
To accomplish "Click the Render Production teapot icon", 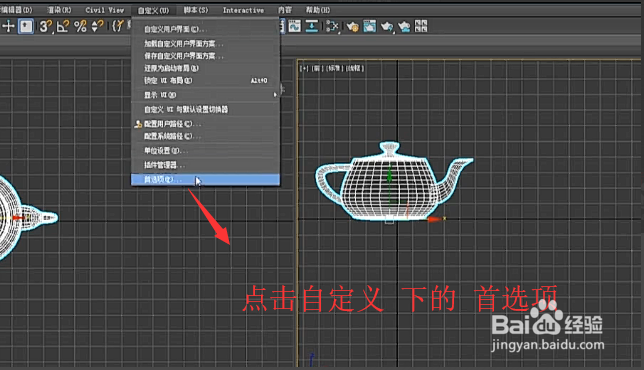I will [387, 27].
